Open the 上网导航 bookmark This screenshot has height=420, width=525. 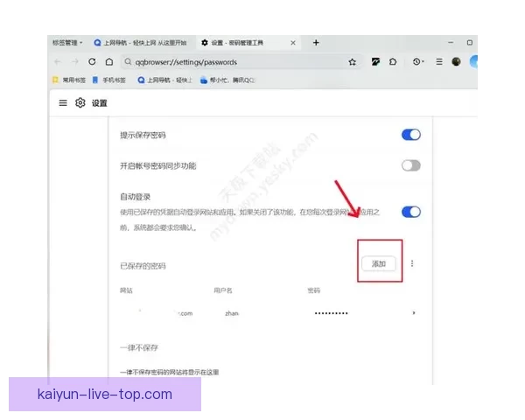[x=165, y=80]
